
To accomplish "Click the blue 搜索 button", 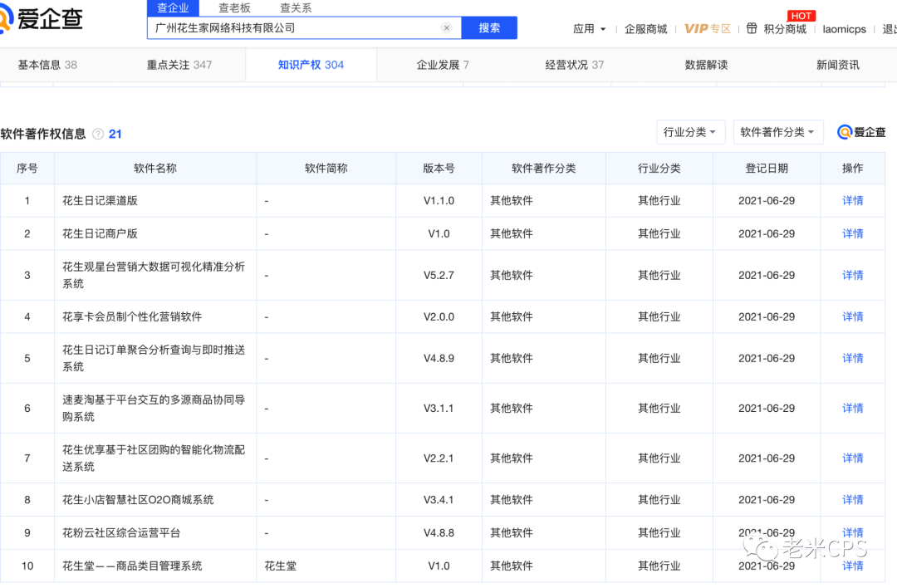I will point(489,28).
